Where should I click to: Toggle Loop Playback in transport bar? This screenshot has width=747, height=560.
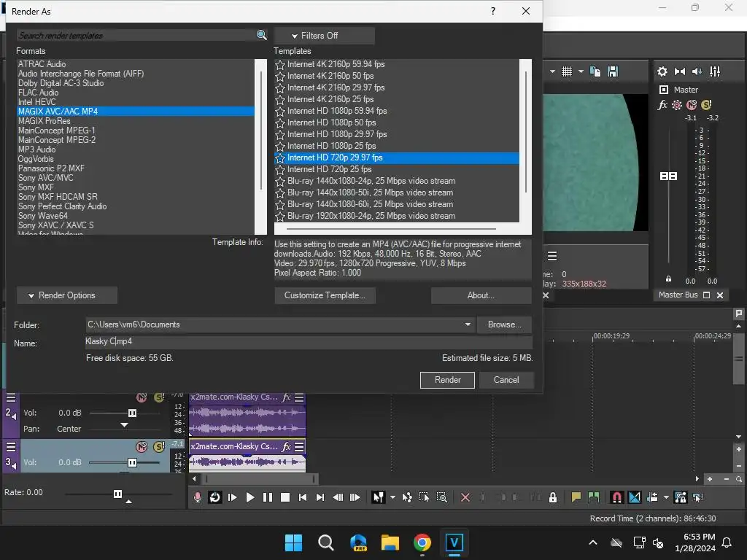[215, 497]
